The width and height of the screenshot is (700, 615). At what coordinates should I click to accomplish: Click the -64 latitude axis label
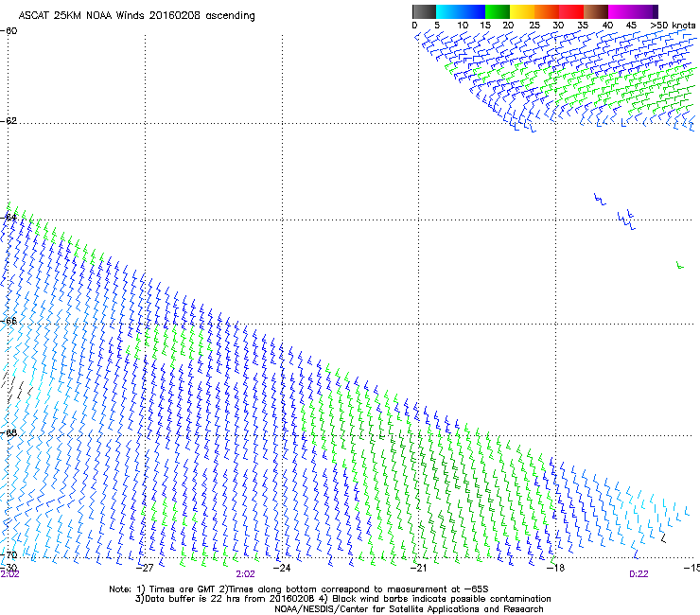(x=9, y=218)
